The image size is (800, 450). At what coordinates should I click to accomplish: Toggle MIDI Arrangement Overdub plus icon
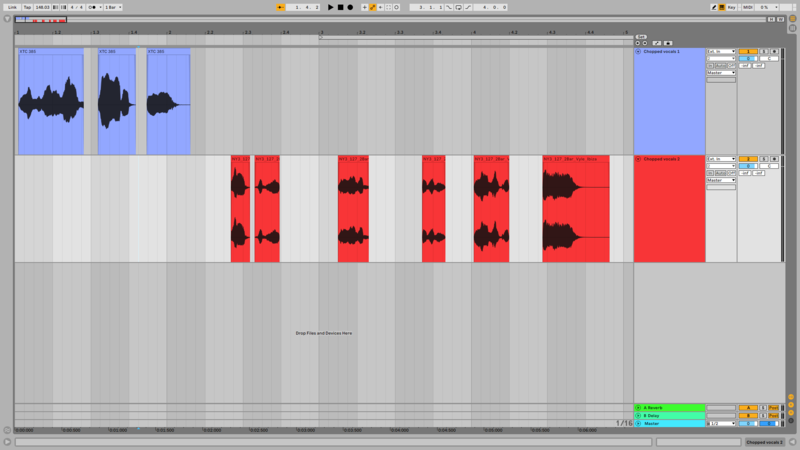pos(364,7)
